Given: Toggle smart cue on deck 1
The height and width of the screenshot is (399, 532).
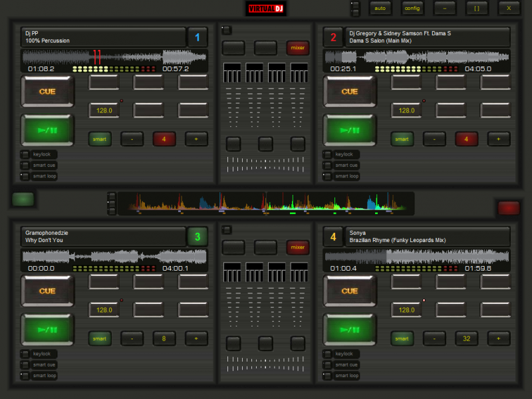Looking at the screenshot, I should (39, 165).
